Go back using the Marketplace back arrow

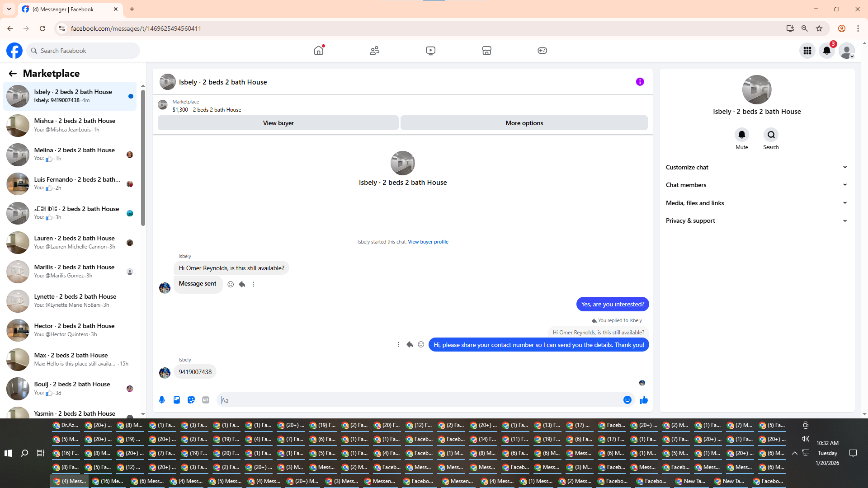13,74
